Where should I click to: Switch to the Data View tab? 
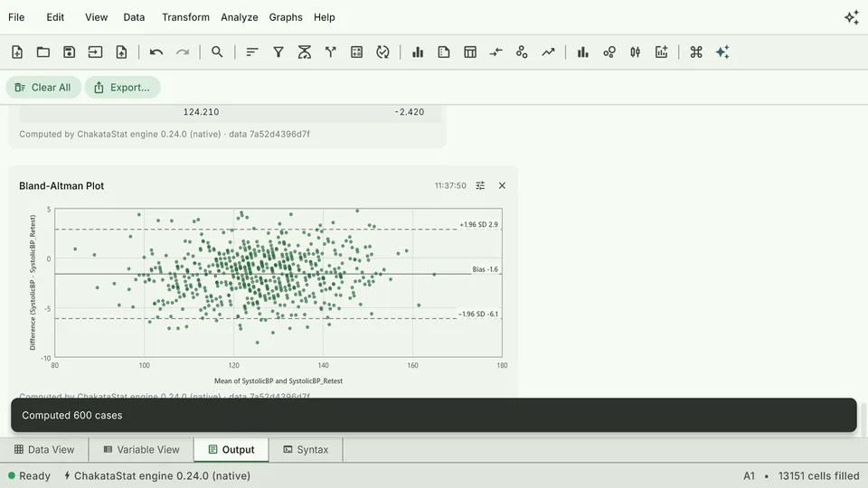(x=44, y=450)
